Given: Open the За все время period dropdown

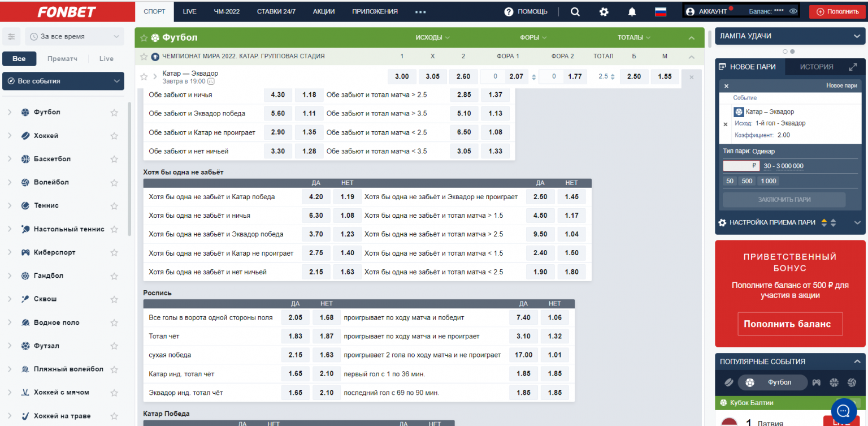Looking at the screenshot, I should 74,36.
